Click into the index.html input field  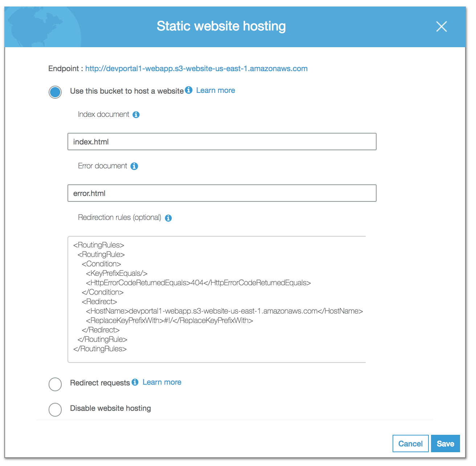point(222,142)
